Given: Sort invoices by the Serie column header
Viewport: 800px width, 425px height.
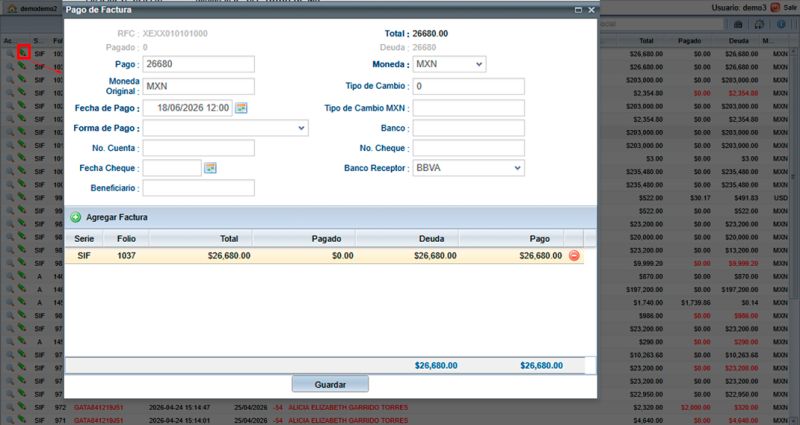Looking at the screenshot, I should click(x=84, y=238).
